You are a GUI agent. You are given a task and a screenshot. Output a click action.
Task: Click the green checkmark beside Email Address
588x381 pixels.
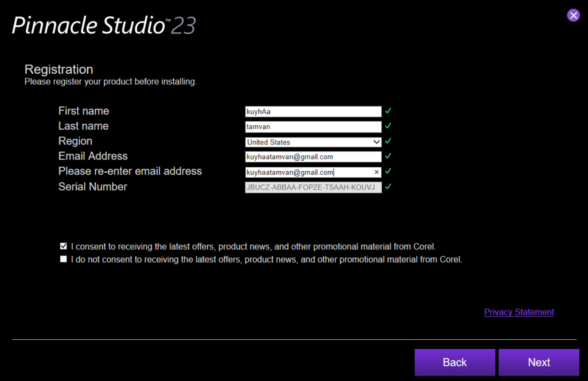point(388,156)
